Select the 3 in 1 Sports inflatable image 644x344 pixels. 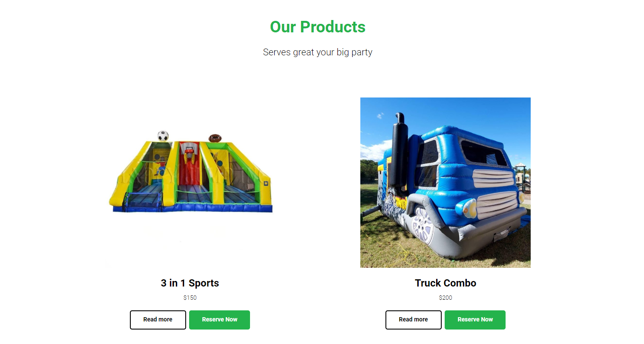(190, 183)
